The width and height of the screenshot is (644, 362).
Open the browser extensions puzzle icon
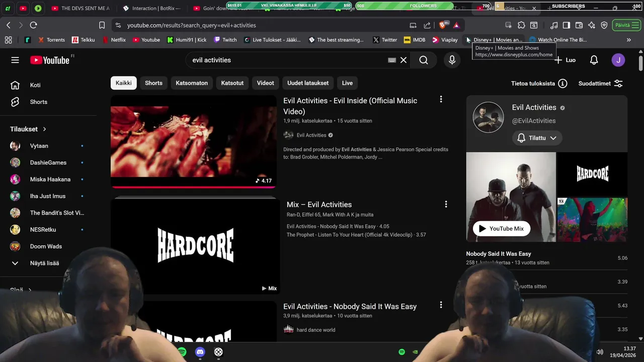[521, 25]
